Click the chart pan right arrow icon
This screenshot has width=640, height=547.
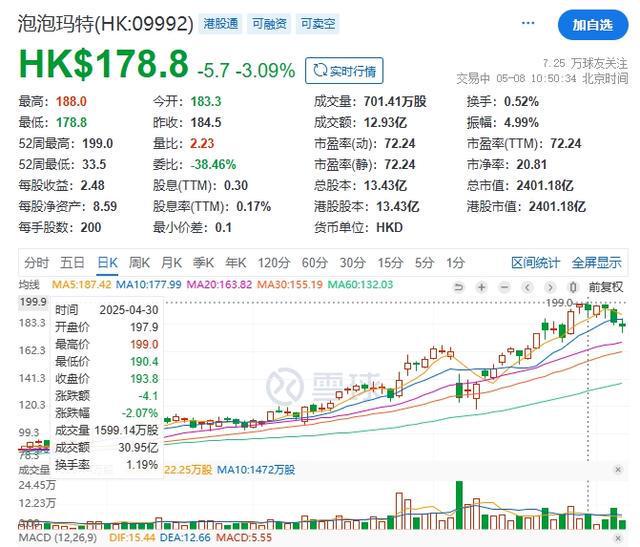550,287
